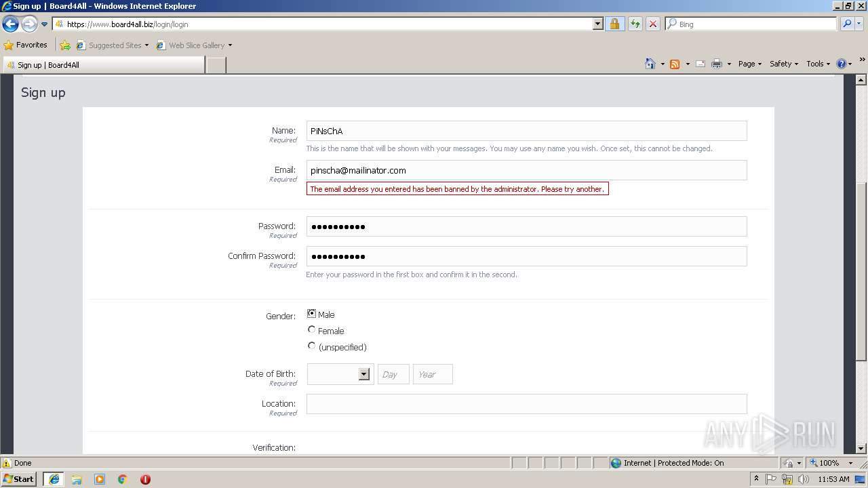The width and height of the screenshot is (868, 488).
Task: Select the Male gender radio button
Action: pyautogui.click(x=312, y=314)
